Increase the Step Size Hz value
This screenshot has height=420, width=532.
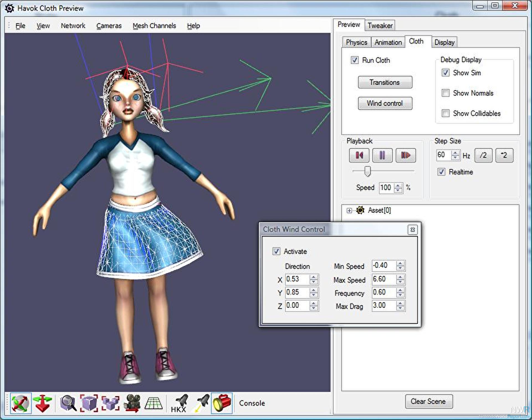(455, 153)
